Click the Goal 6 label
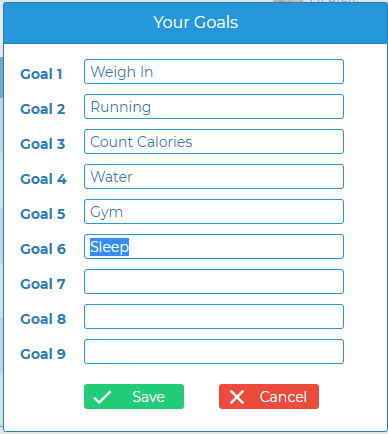Screen dimensions: 388x434 43,249
